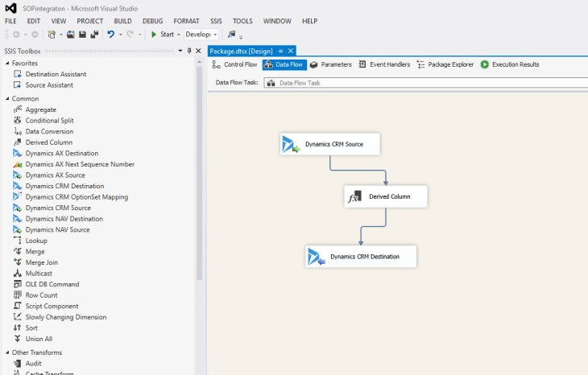Click the Save All toolbar icon
This screenshot has height=375, width=588.
94,35
